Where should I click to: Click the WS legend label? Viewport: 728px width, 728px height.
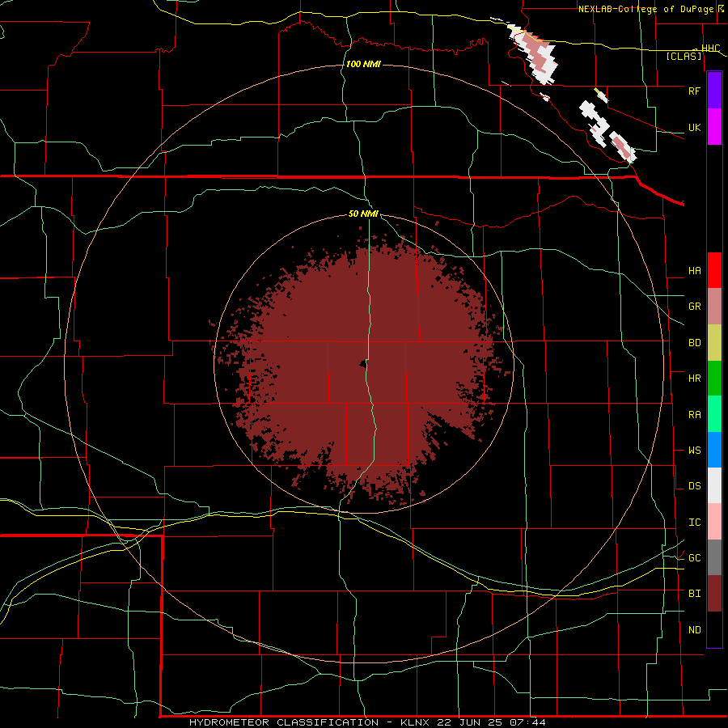tap(694, 450)
